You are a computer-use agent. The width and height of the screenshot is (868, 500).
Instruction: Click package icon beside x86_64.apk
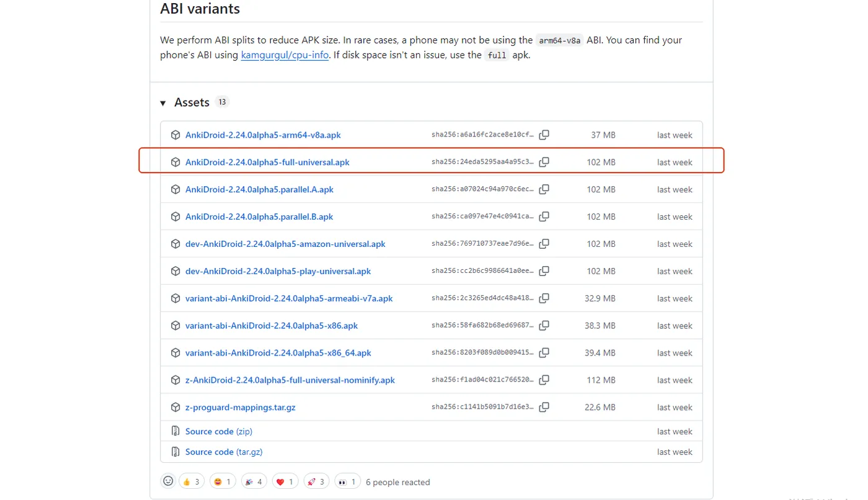(175, 354)
